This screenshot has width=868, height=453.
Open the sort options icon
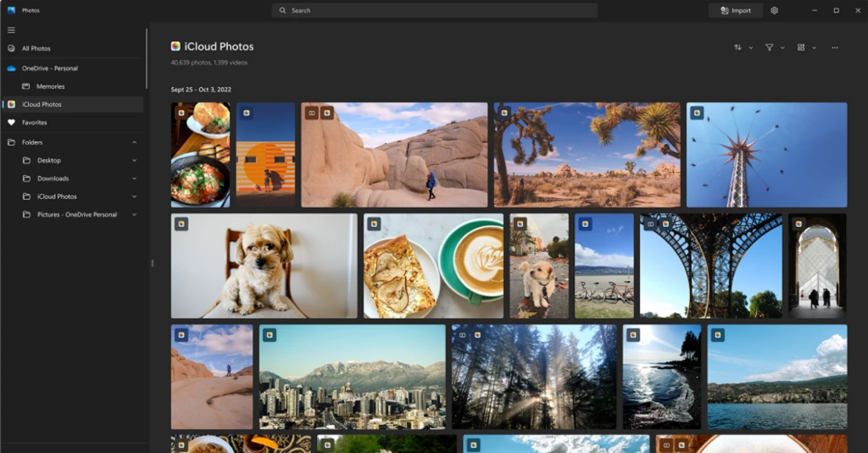click(738, 47)
